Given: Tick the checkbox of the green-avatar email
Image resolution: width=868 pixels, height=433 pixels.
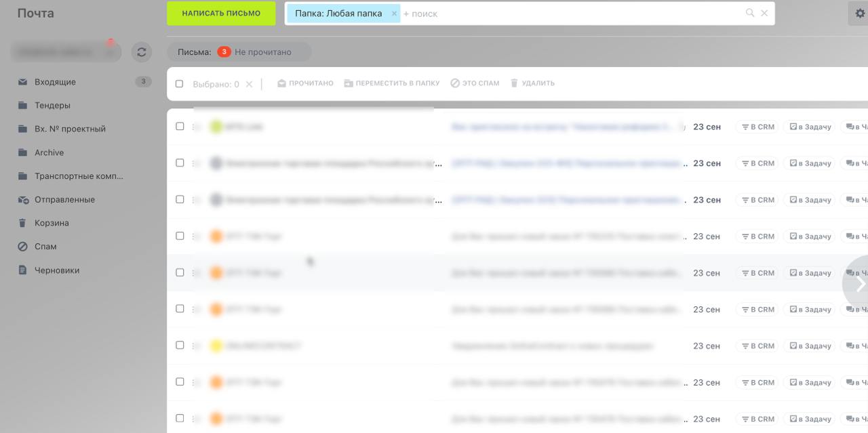Looking at the screenshot, I should click(x=180, y=126).
